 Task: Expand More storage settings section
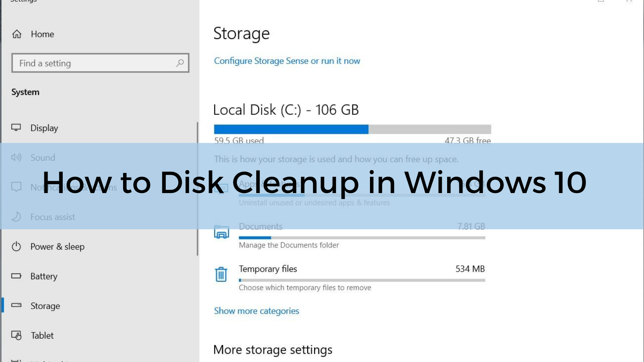(272, 349)
